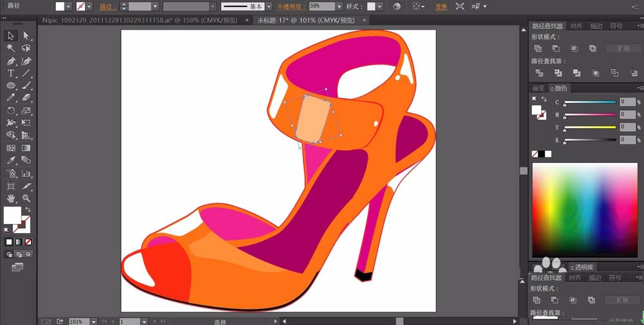This screenshot has width=644, height=325.
Task: Select the Selection (black arrow) tool
Action: [x=11, y=35]
